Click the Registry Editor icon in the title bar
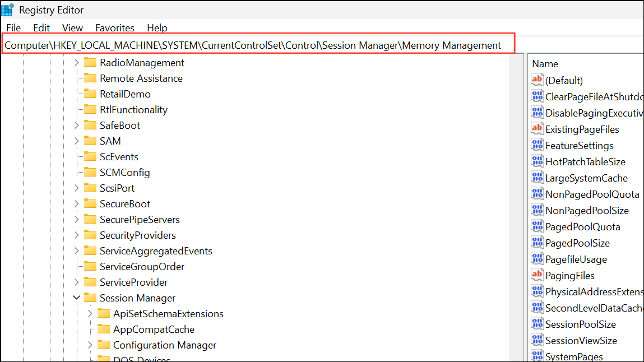 8,10
